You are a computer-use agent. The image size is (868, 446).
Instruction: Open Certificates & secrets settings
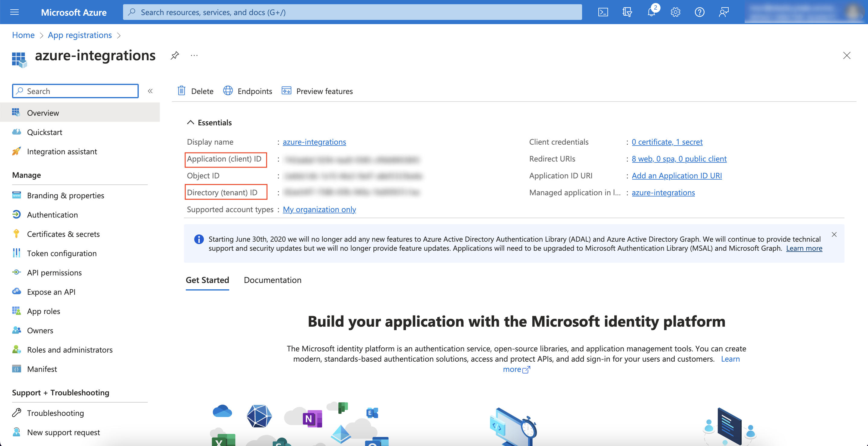coord(63,234)
